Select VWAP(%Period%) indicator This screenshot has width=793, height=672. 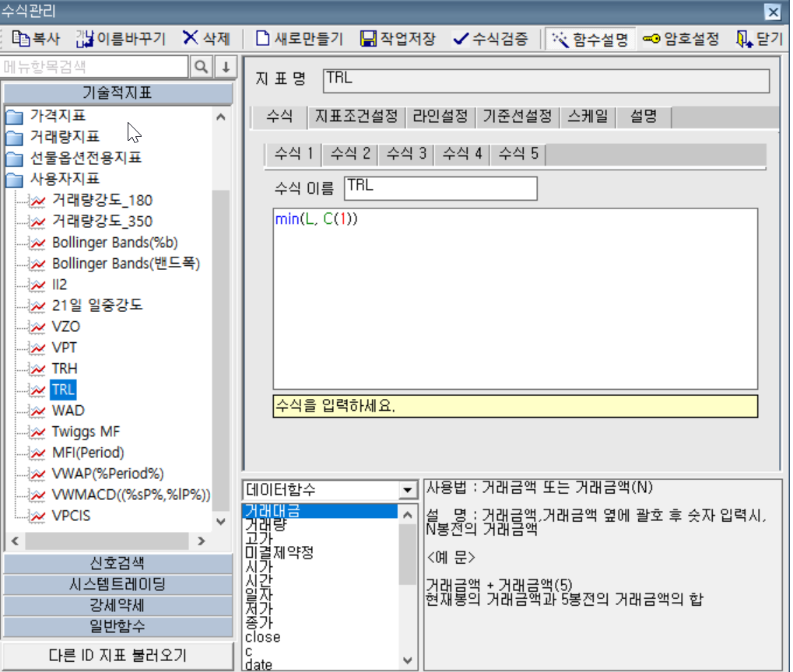(x=107, y=474)
